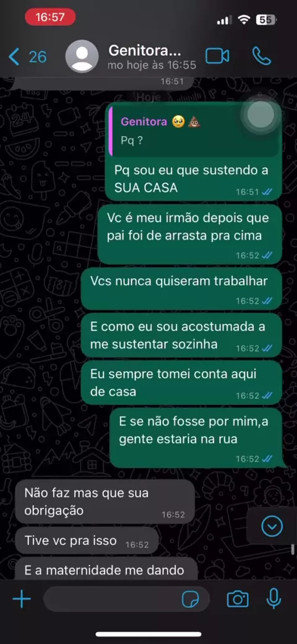Select the 'Vcs nunca quiseram trabalhar' message
Screen dimensions: 297x644
(181, 289)
